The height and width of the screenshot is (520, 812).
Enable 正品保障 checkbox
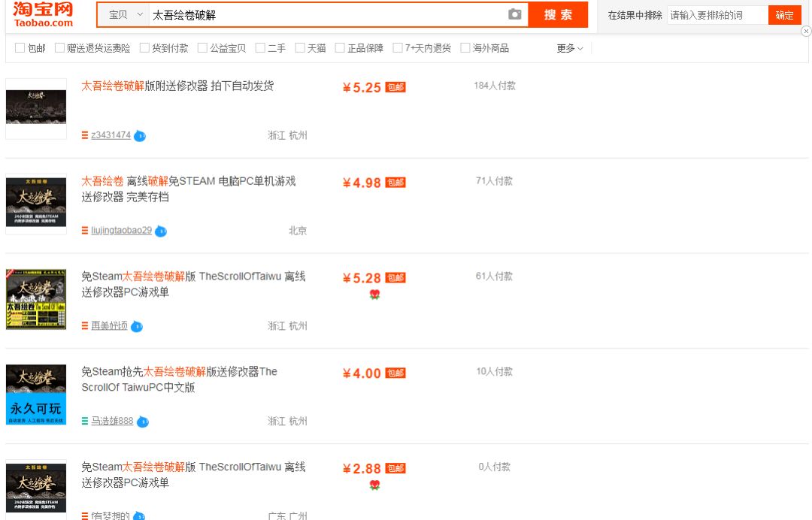(340, 47)
